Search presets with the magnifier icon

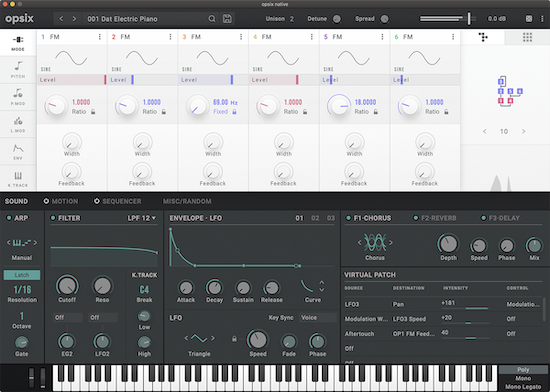212,19
